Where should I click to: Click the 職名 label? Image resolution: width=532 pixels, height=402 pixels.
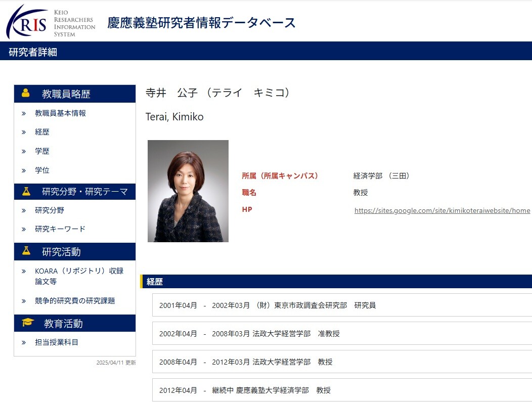pyautogui.click(x=249, y=192)
